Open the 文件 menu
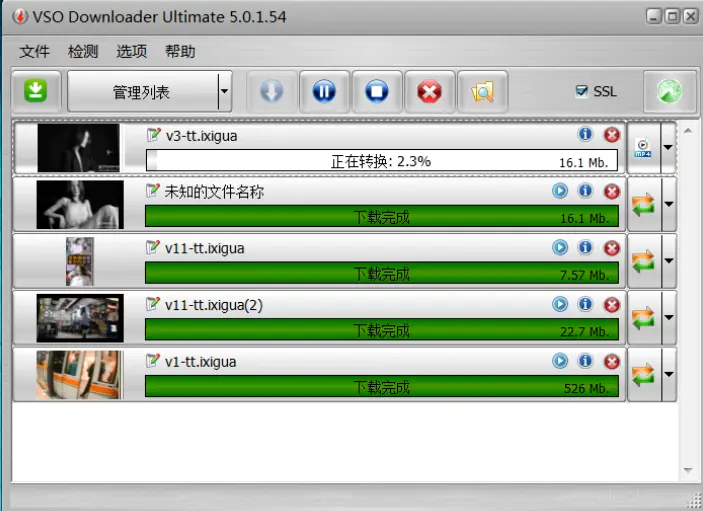 click(x=34, y=51)
